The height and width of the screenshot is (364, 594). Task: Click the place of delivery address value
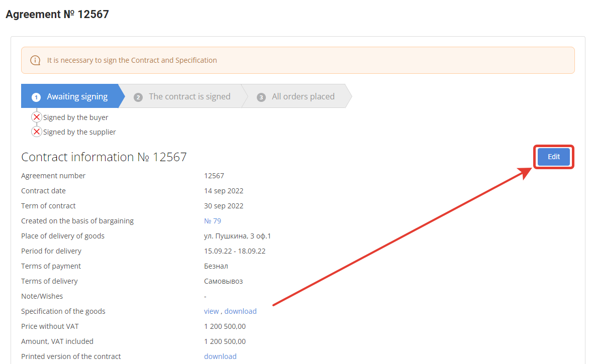pos(237,236)
